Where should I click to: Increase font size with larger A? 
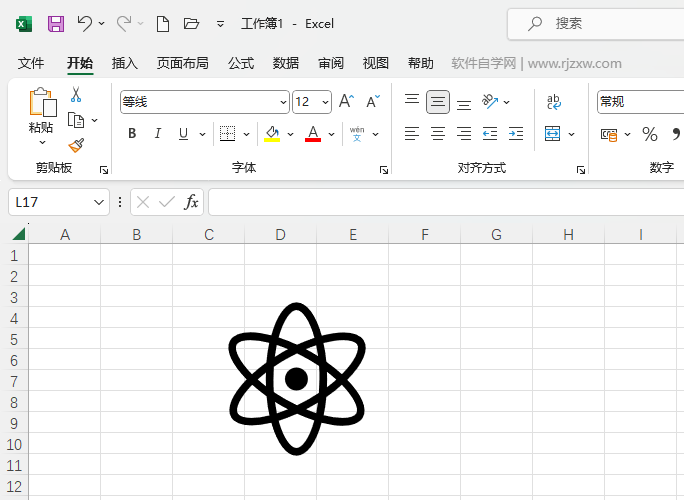click(x=347, y=101)
